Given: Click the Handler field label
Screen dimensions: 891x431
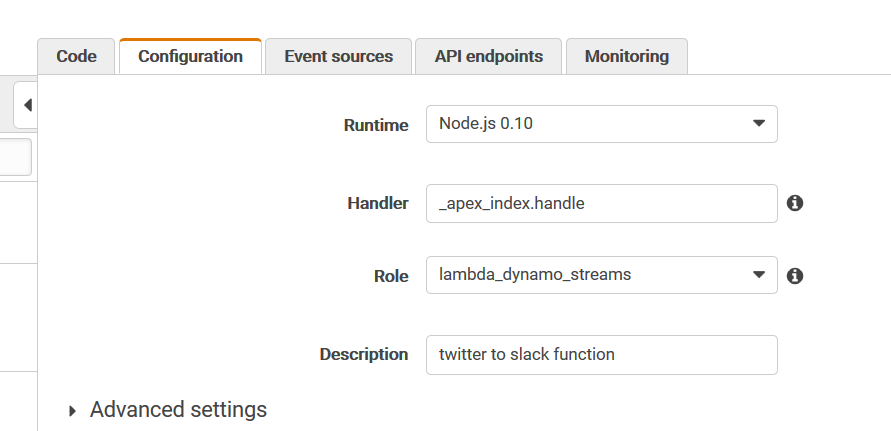Looking at the screenshot, I should point(378,204).
